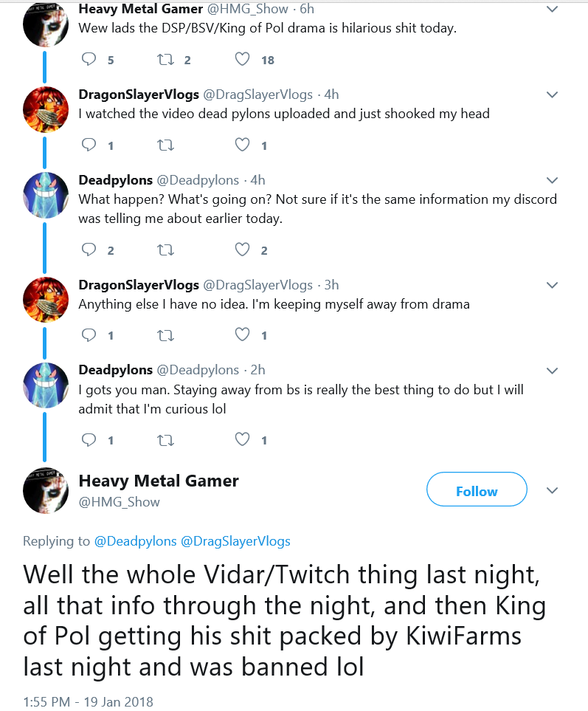Open options chevron on top Heavy Metal Gamer tweet
588x711 pixels.
(x=552, y=9)
